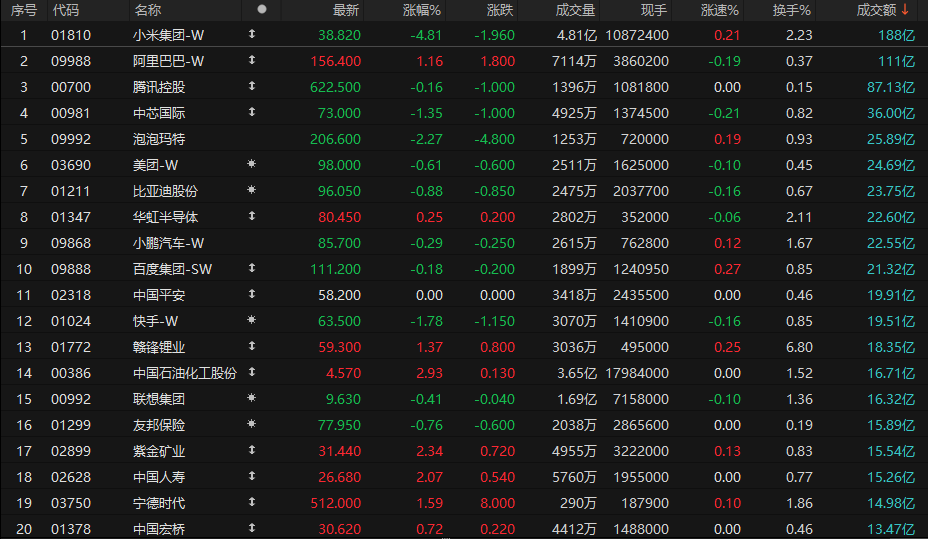The width and height of the screenshot is (928, 539).
Task: Sort by the 最新 price column header
Action: coord(346,10)
